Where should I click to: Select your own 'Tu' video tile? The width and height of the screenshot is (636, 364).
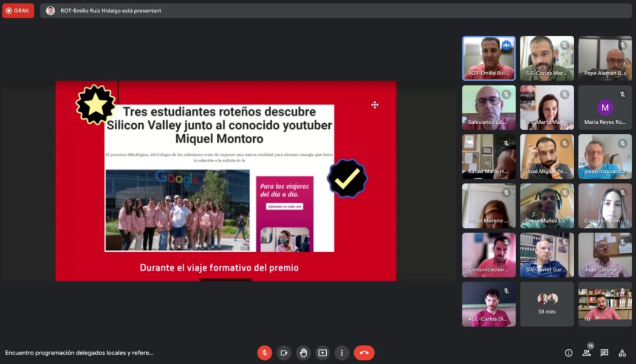tap(605, 304)
